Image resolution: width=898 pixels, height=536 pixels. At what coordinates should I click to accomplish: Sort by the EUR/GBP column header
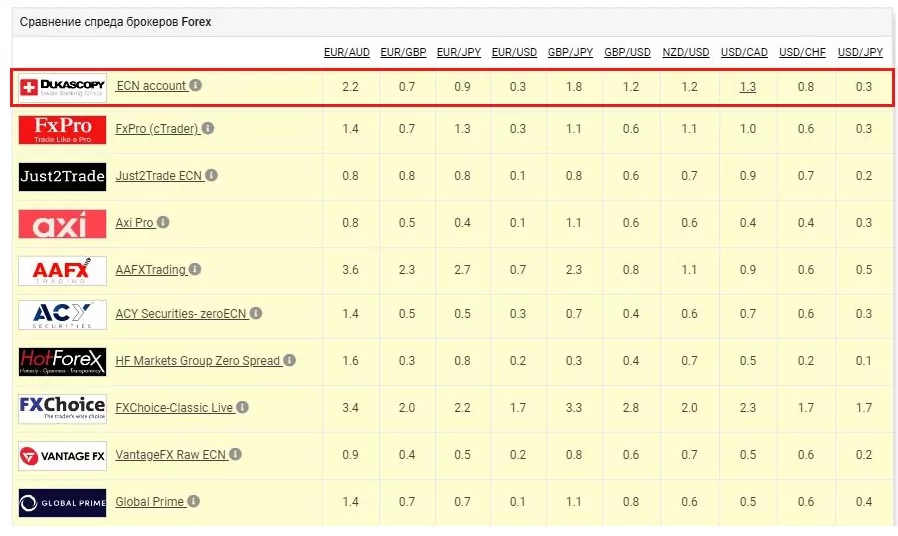coord(403,52)
